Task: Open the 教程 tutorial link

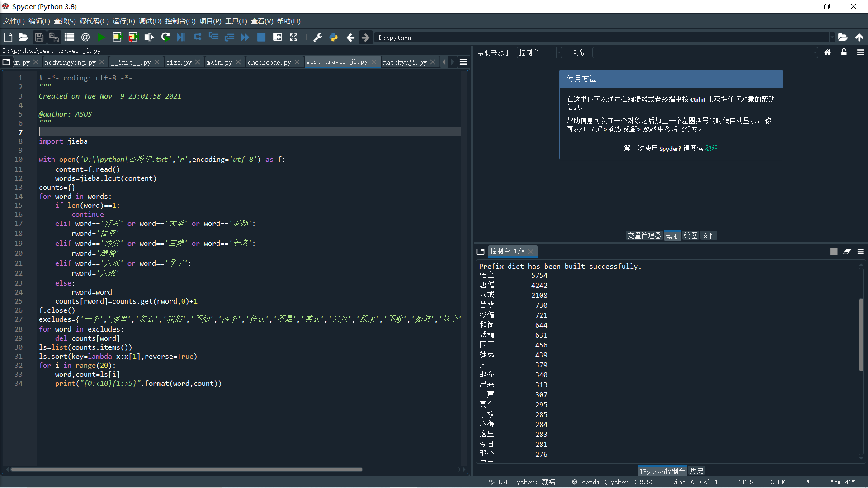Action: pos(712,149)
